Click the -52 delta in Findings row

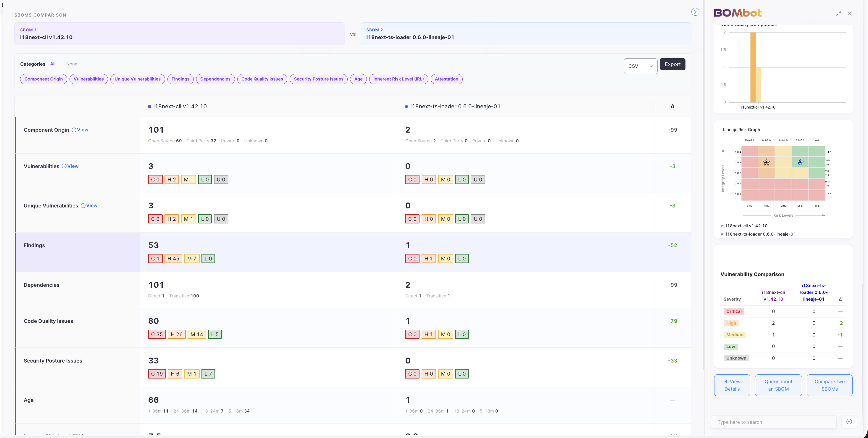[x=672, y=245]
